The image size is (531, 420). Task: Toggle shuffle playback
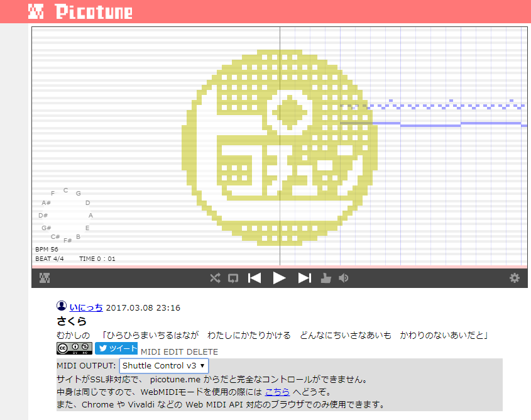(215, 278)
